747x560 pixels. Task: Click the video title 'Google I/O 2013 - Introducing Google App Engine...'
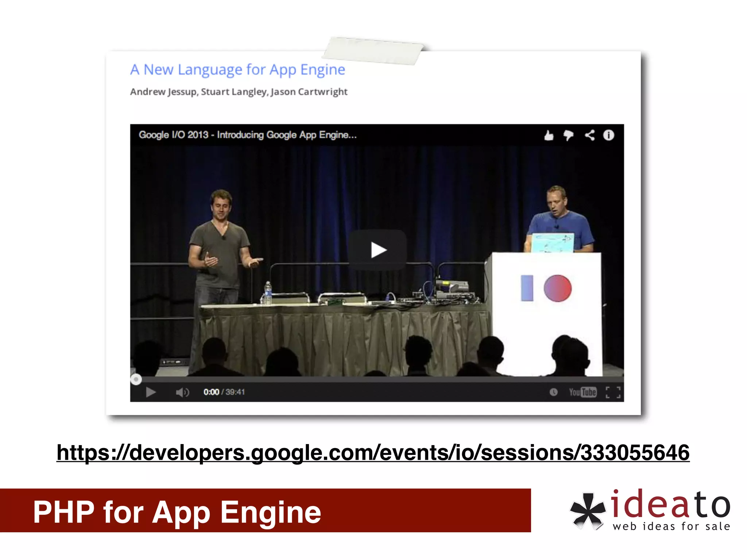click(248, 135)
